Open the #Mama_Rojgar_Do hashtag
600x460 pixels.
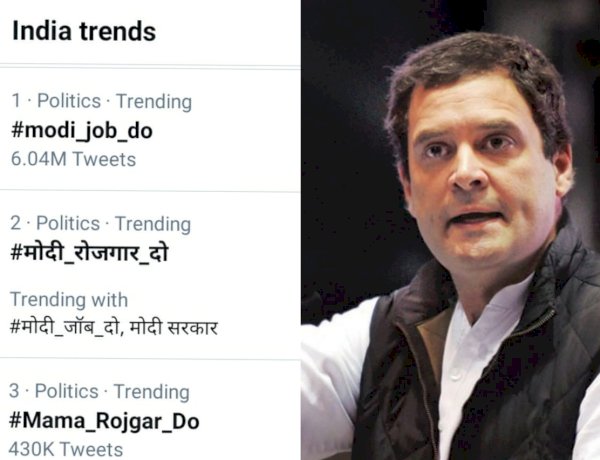[x=104, y=422]
